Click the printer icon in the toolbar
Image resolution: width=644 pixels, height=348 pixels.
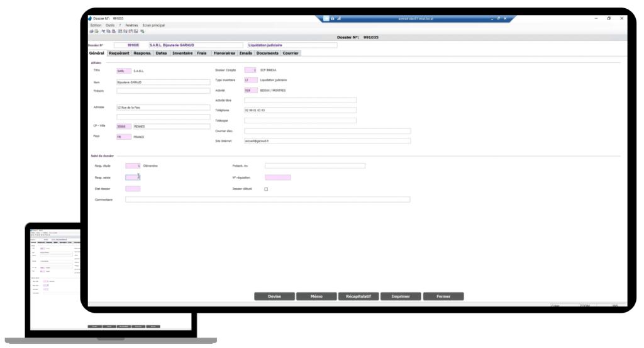[91, 31]
